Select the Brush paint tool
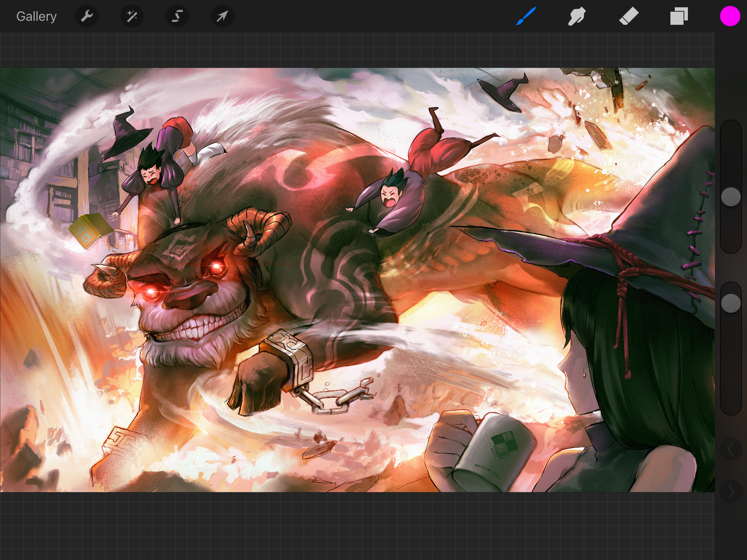This screenshot has height=560, width=747. 526,16
